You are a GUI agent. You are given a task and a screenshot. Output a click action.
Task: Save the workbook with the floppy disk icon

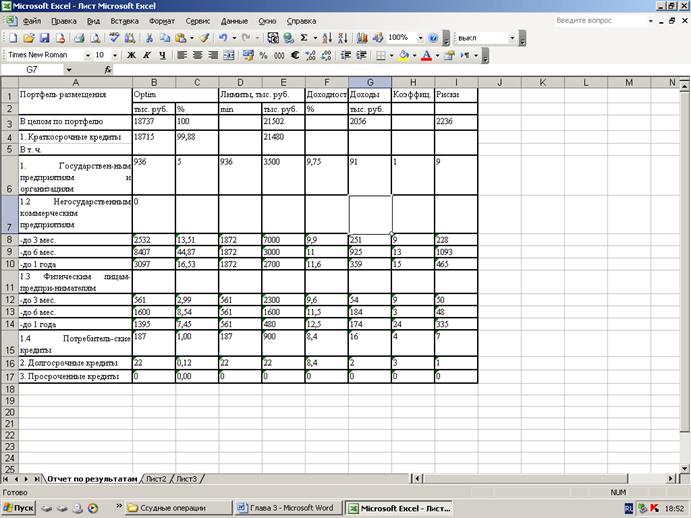(45, 38)
